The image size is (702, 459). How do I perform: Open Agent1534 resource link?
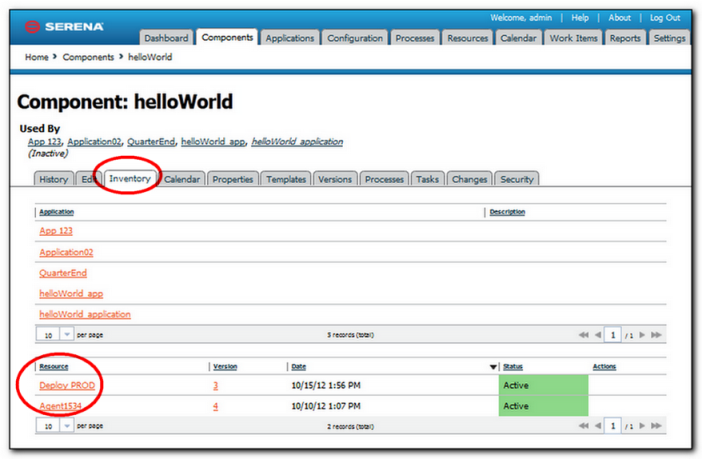[60, 406]
